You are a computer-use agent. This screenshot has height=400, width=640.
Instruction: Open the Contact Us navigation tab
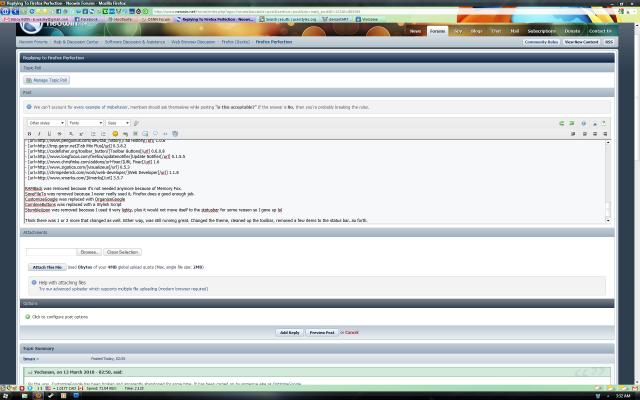(x=600, y=31)
